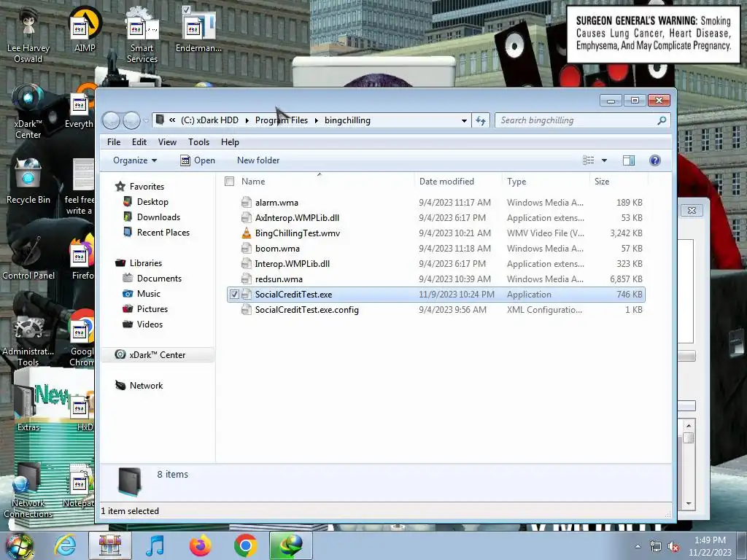
Task: Select the Enderman desktop shortcut
Action: pos(198,29)
